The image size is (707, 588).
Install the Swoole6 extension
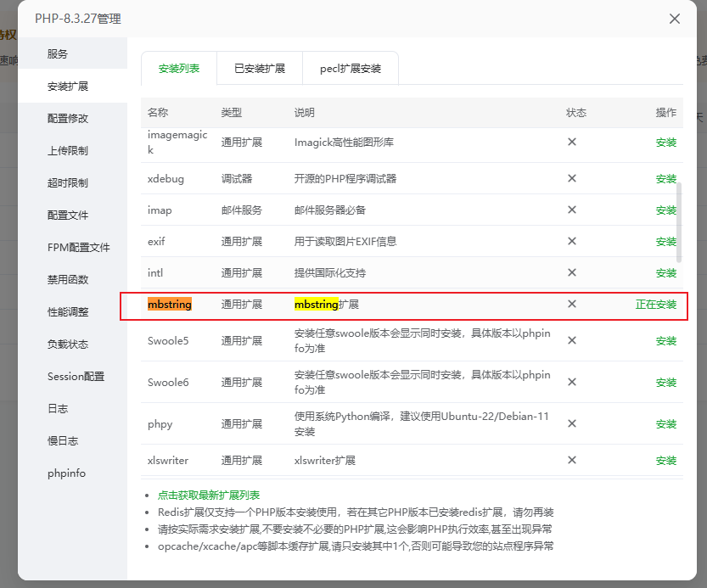pos(665,383)
